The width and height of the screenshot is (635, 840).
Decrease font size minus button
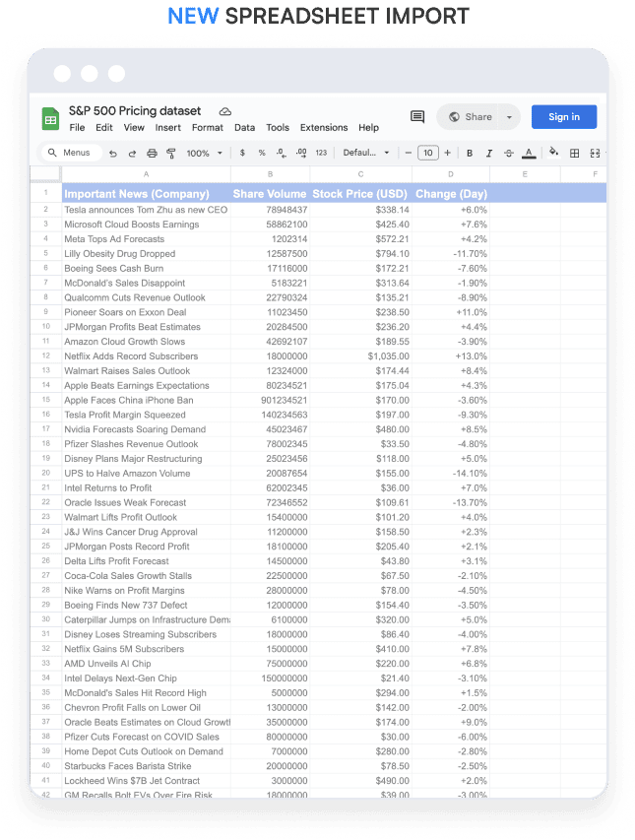408,153
